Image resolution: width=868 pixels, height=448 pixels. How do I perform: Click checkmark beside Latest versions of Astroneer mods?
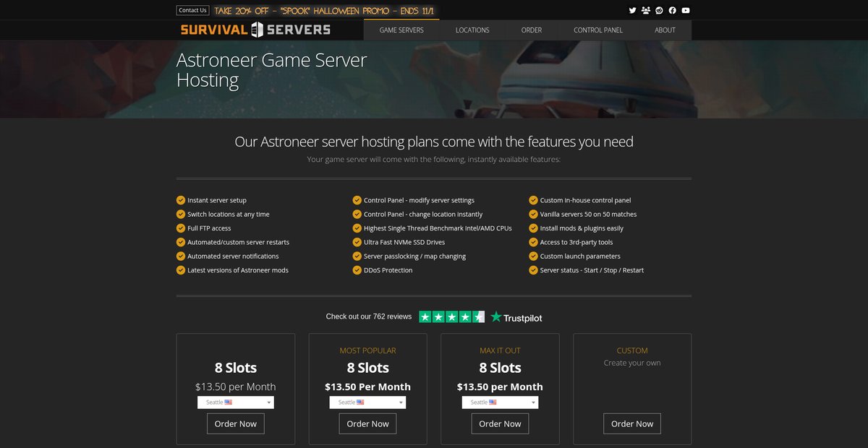tap(181, 270)
